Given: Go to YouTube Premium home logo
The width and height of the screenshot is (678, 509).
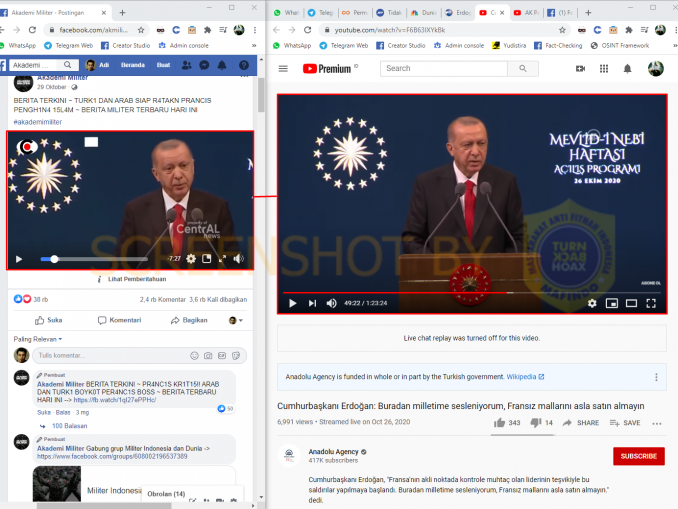Looking at the screenshot, I should coord(327,69).
